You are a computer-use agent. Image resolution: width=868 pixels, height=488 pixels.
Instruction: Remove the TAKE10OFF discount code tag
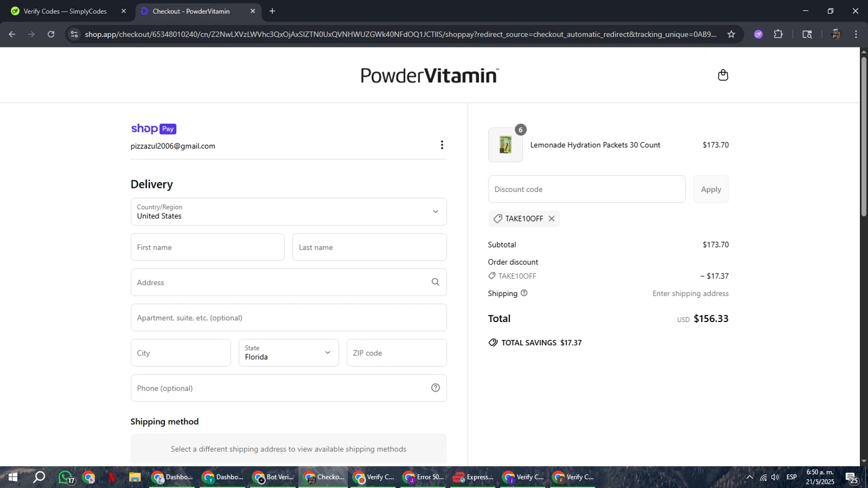551,219
